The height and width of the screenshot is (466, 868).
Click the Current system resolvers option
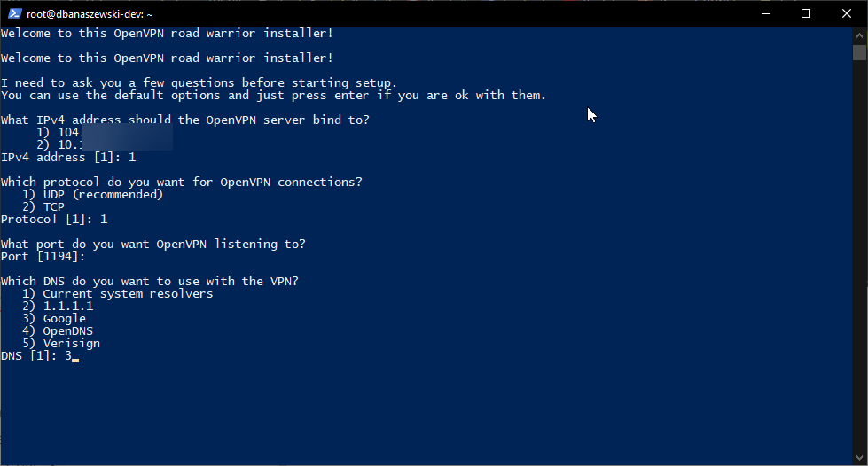tap(128, 294)
